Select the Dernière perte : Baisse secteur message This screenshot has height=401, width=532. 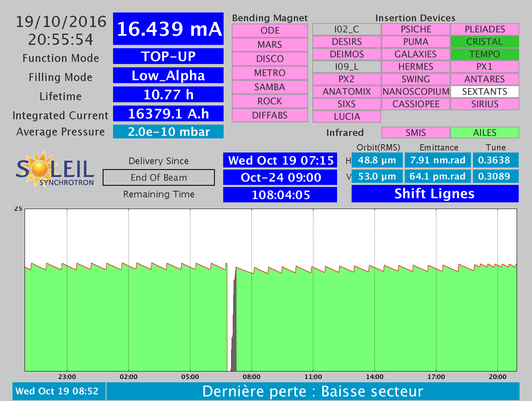[313, 391]
